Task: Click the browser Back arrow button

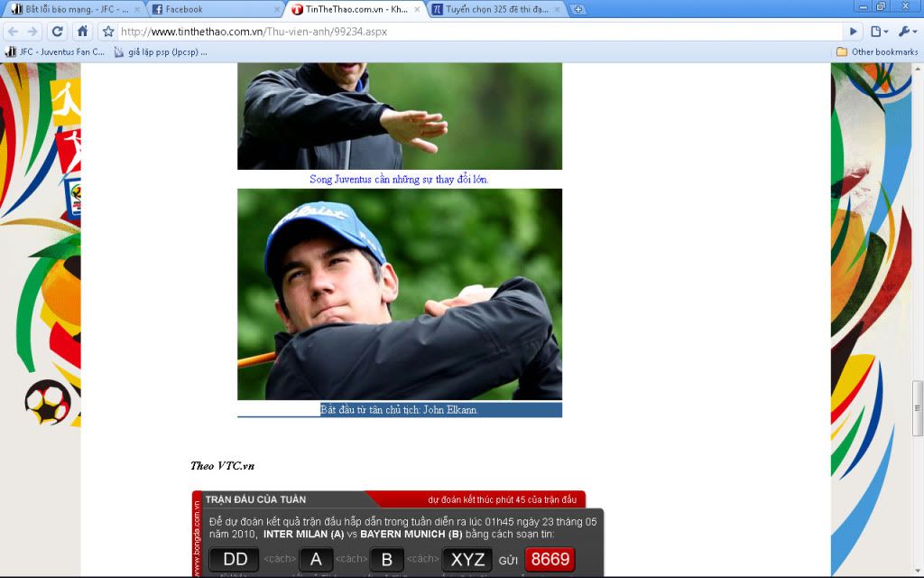Action: (13, 32)
